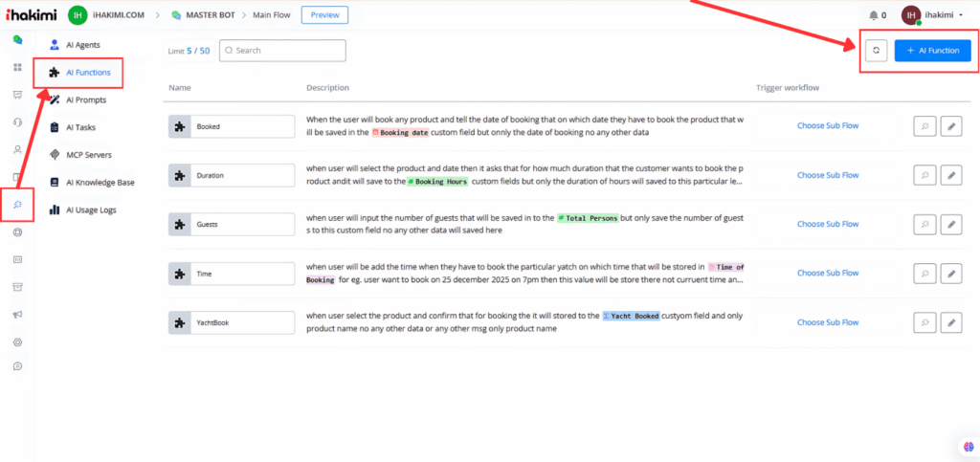Image resolution: width=980 pixels, height=462 pixels.
Task: Click the refresh icon beside AI Function
Action: pos(876,51)
